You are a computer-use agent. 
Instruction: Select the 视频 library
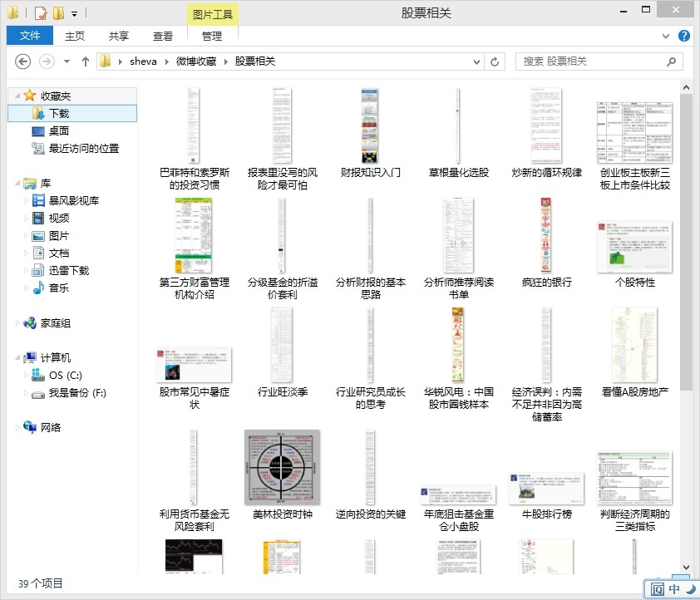coord(58,218)
